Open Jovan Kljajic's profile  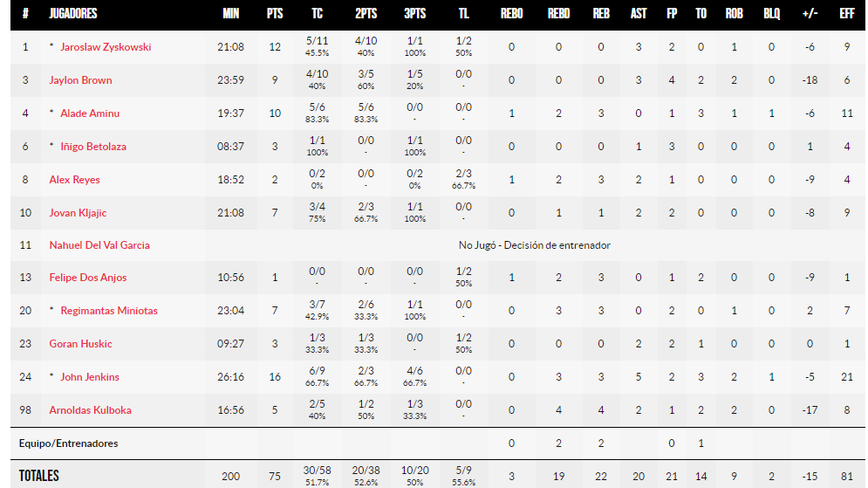[78, 213]
